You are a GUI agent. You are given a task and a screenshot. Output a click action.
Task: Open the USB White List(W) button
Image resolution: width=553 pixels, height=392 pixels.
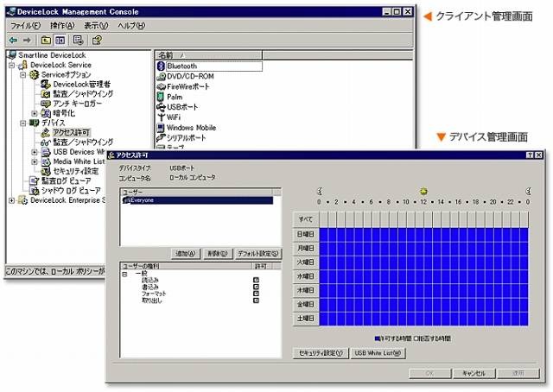click(378, 353)
